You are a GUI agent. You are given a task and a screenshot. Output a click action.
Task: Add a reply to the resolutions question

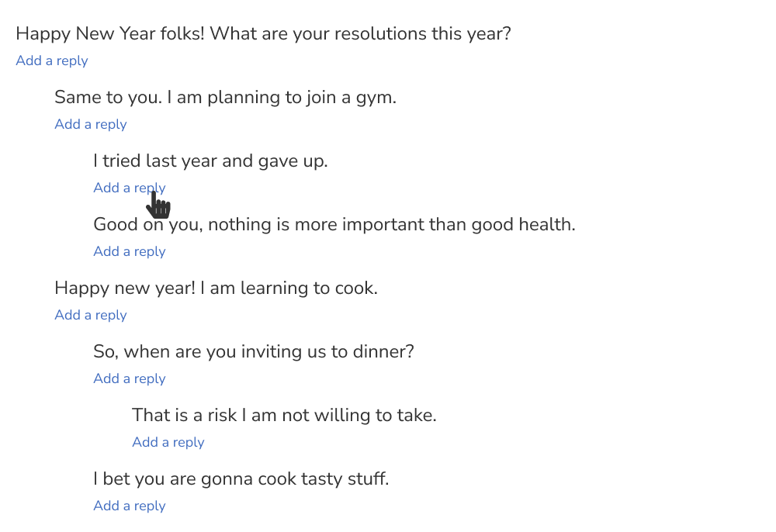point(52,60)
